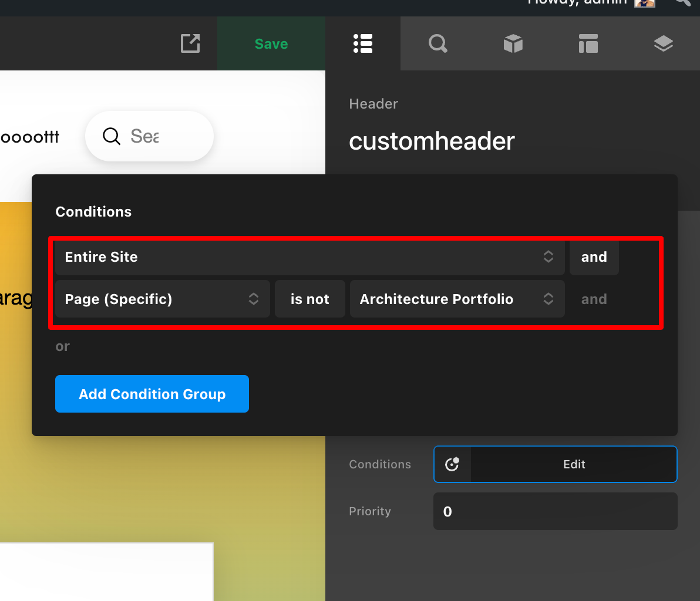
Task: Open the layout templates panel icon
Action: click(x=588, y=43)
